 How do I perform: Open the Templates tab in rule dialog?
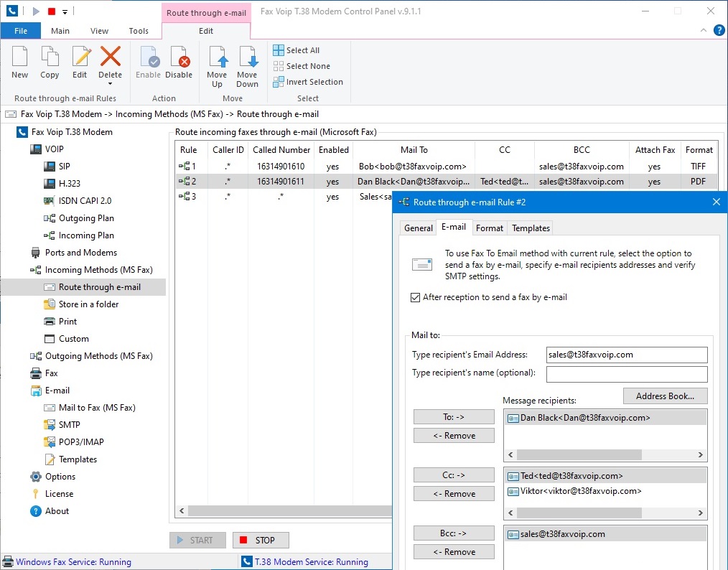[x=531, y=228]
